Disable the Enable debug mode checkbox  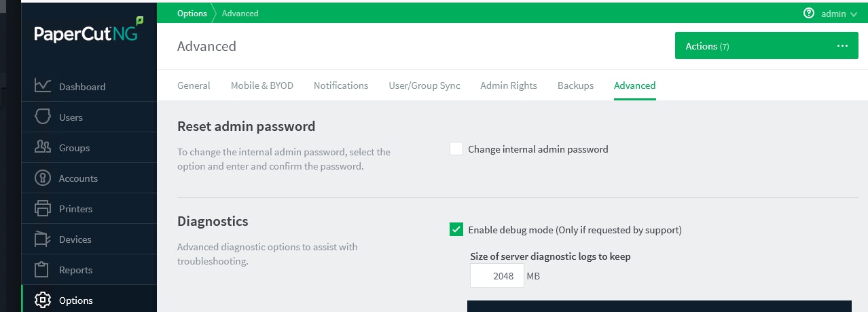pyautogui.click(x=456, y=229)
